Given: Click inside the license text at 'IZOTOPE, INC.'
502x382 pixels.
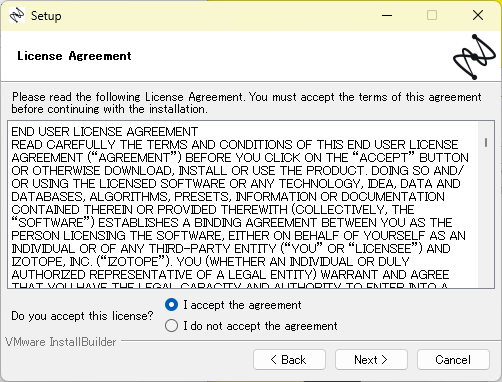Looking at the screenshot, I should [x=51, y=262].
